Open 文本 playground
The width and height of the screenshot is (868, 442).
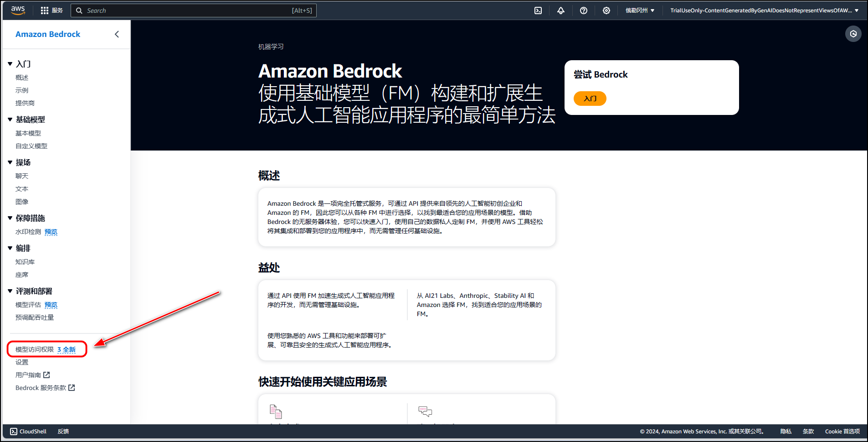coord(22,189)
